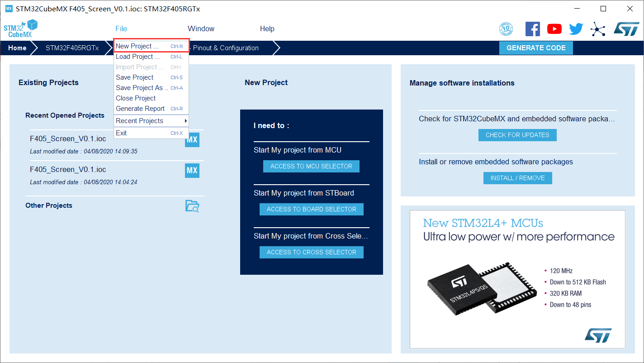This screenshot has width=644, height=363.
Task: Open the STM32L4+ MCUs advertisement banner
Action: click(x=517, y=279)
